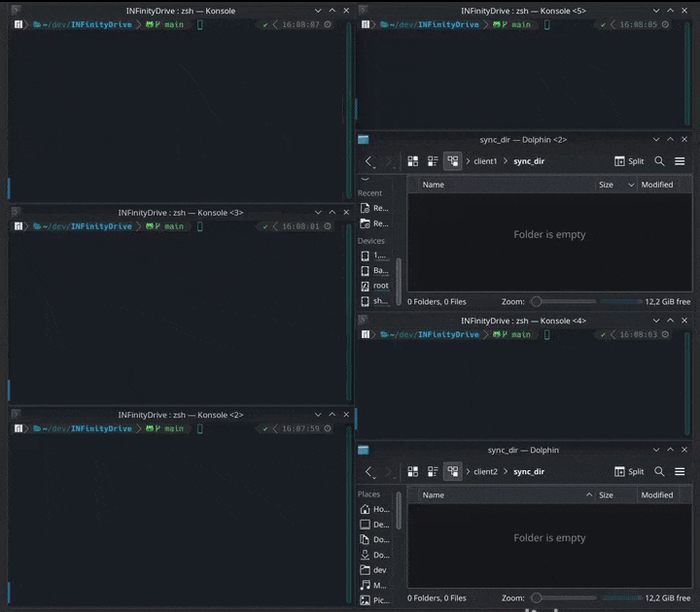Open Downloads place in client2 Dolphin sidebar
Viewport: 700px width, 612px height.
(375, 555)
